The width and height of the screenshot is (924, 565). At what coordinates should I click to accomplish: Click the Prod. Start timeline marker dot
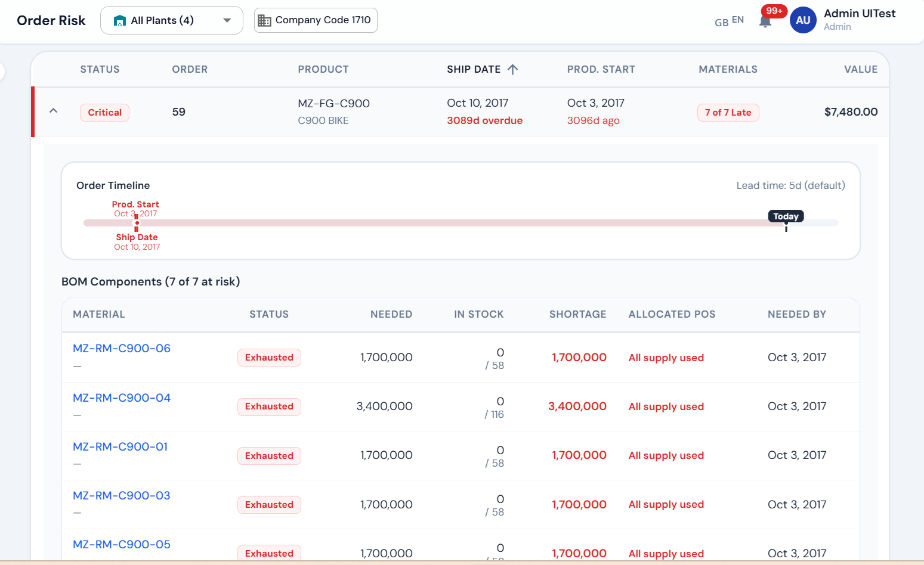(x=137, y=223)
